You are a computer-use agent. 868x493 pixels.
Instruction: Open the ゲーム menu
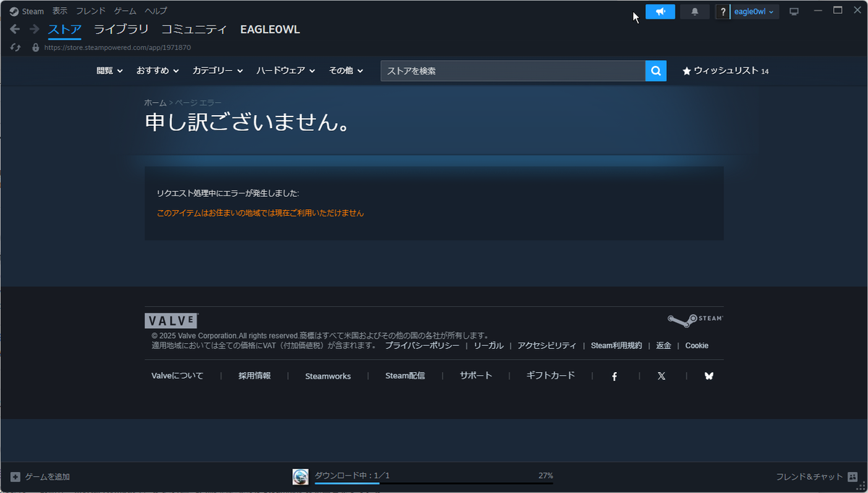[x=125, y=11]
